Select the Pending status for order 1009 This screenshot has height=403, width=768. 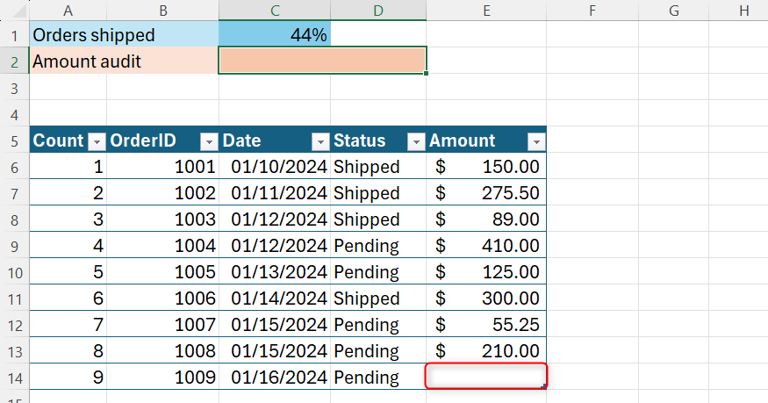coord(378,377)
